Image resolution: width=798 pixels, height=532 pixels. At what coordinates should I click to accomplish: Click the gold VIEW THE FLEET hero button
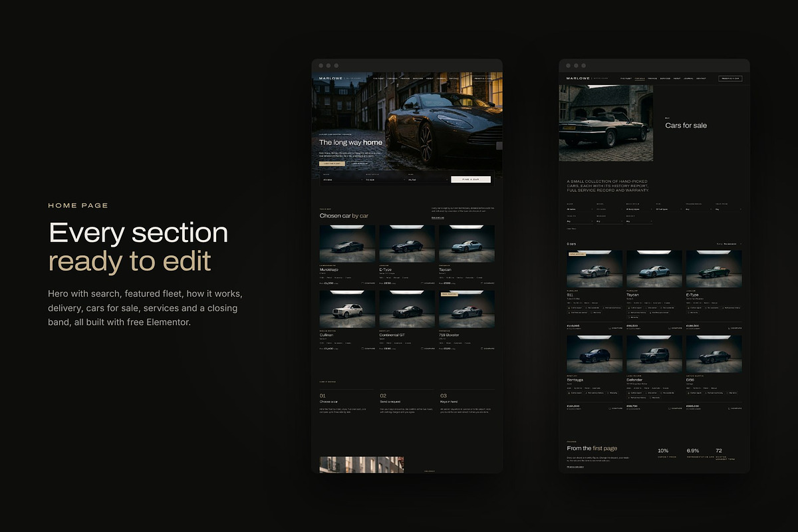pos(332,164)
